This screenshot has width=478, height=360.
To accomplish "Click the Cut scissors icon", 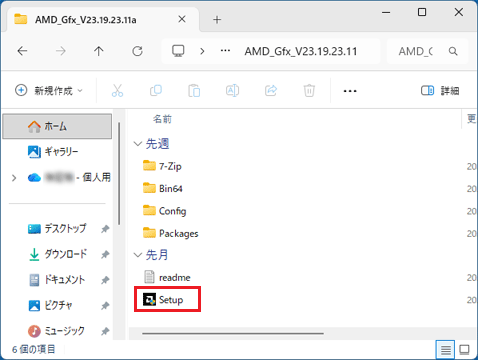I will coord(117,90).
